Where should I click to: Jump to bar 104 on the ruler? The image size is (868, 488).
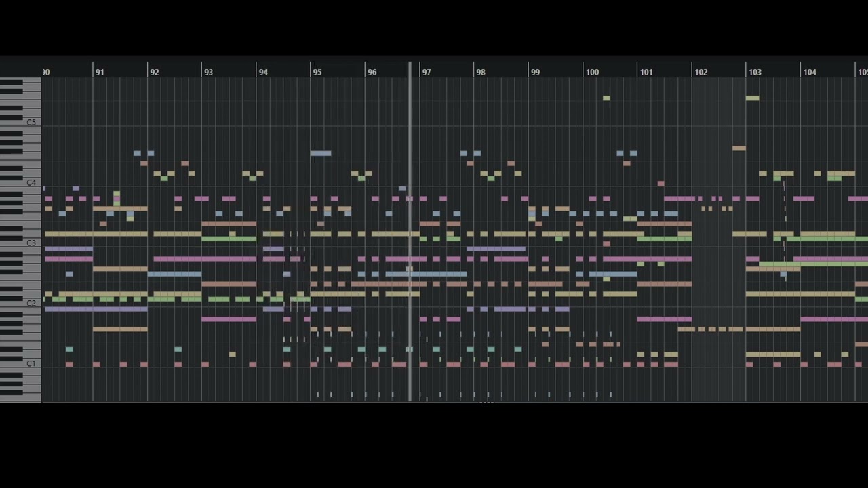point(809,72)
